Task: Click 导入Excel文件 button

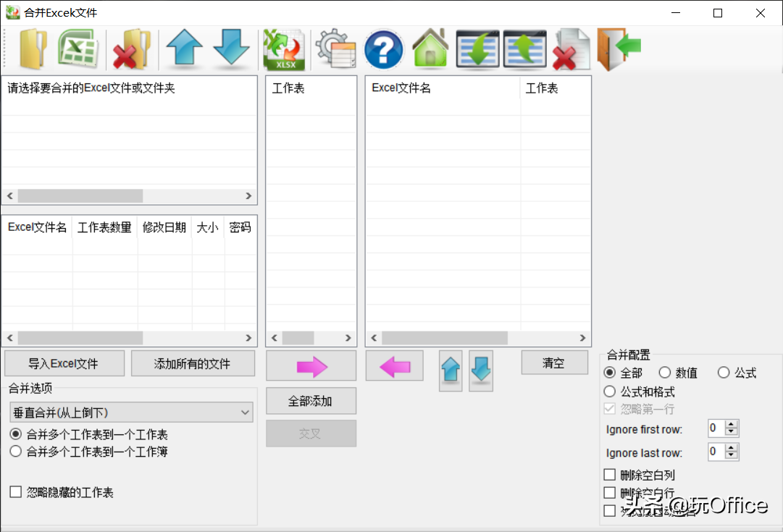Action: (x=64, y=363)
